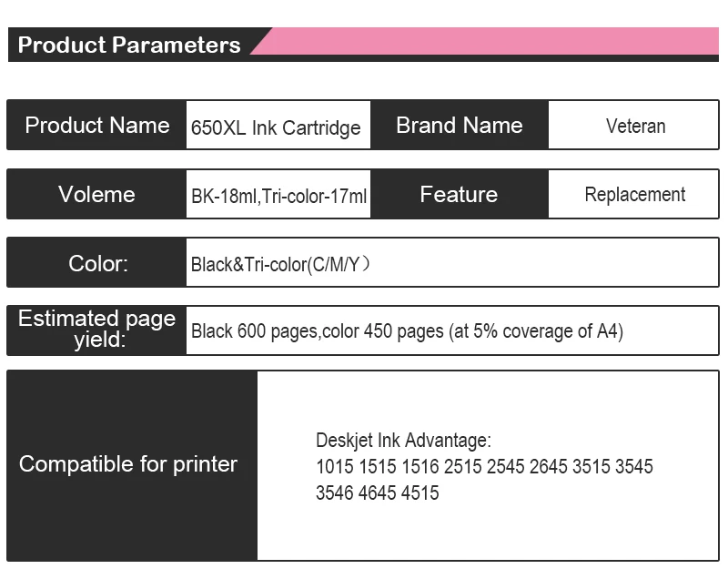The height and width of the screenshot is (579, 728).
Task: Click the Replacement feature value
Action: 635,195
